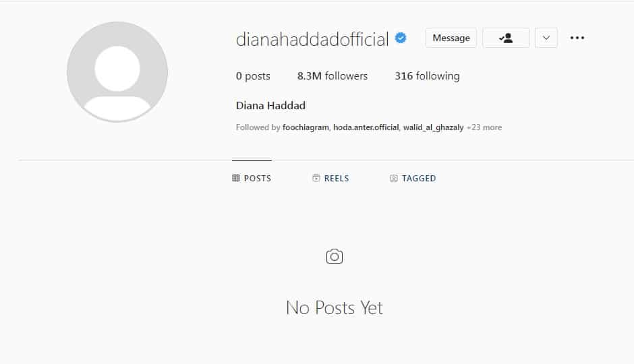Open the 8.3M followers list
This screenshot has height=364, width=634.
pyautogui.click(x=333, y=76)
